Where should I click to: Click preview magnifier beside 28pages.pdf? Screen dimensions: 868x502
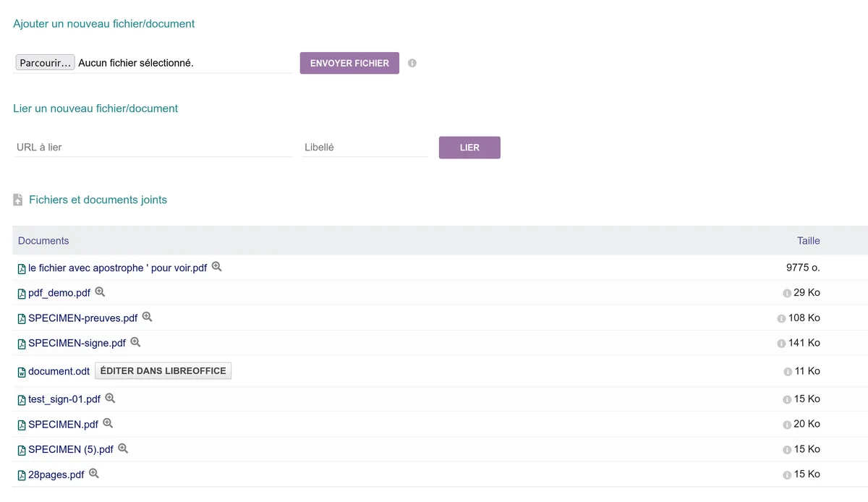pos(93,474)
